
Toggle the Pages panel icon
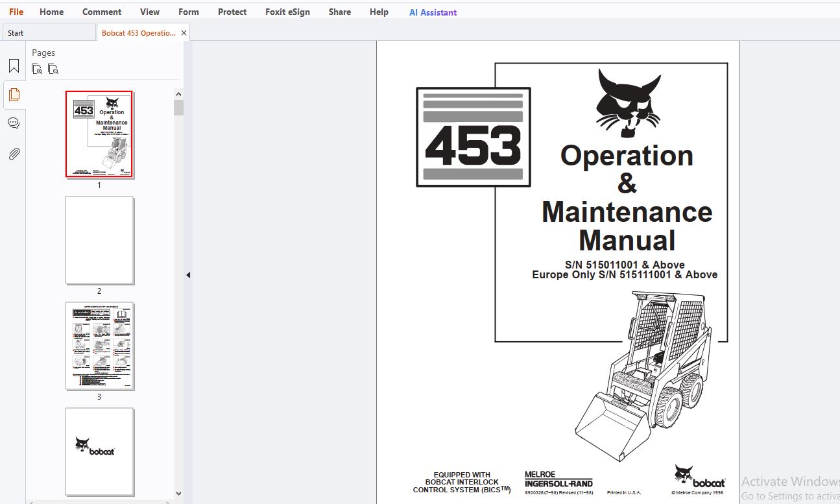click(14, 95)
